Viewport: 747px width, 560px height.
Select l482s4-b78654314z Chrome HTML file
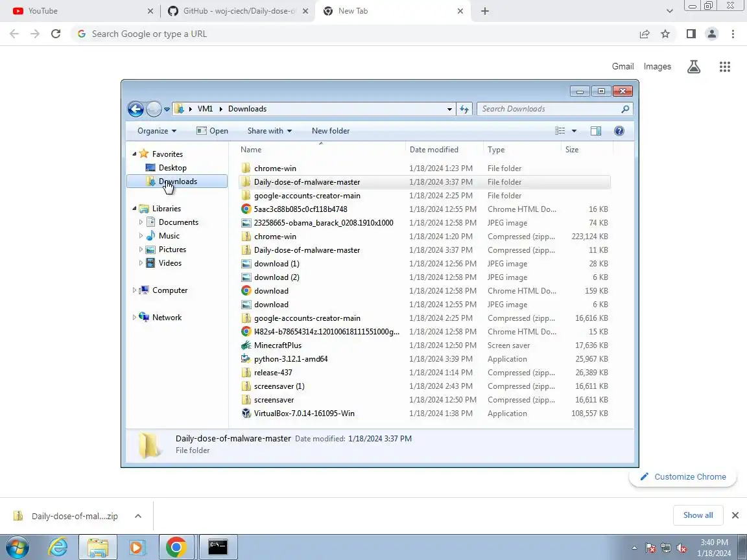(x=424, y=332)
